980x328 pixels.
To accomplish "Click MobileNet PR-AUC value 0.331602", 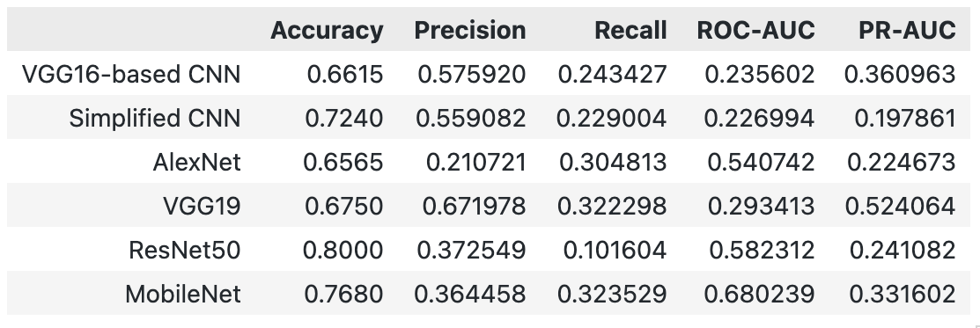I will [900, 294].
